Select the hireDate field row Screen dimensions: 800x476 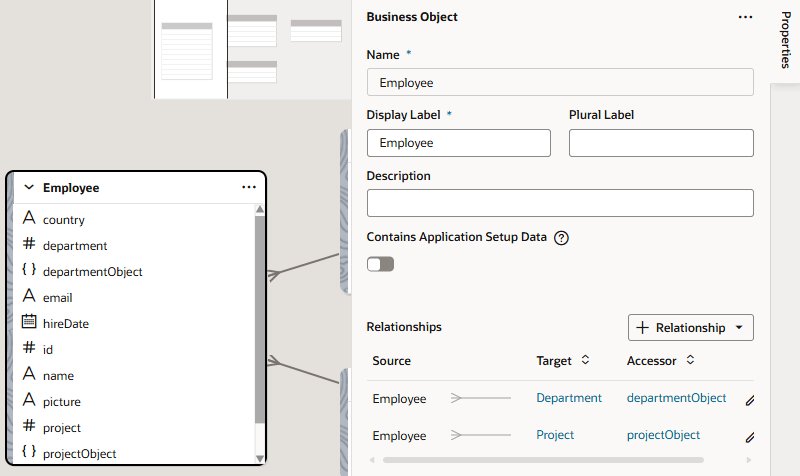click(134, 323)
